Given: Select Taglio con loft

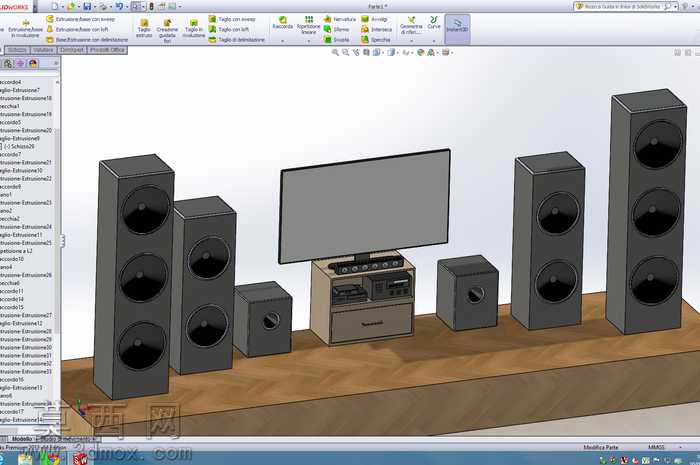Looking at the screenshot, I should 229,29.
